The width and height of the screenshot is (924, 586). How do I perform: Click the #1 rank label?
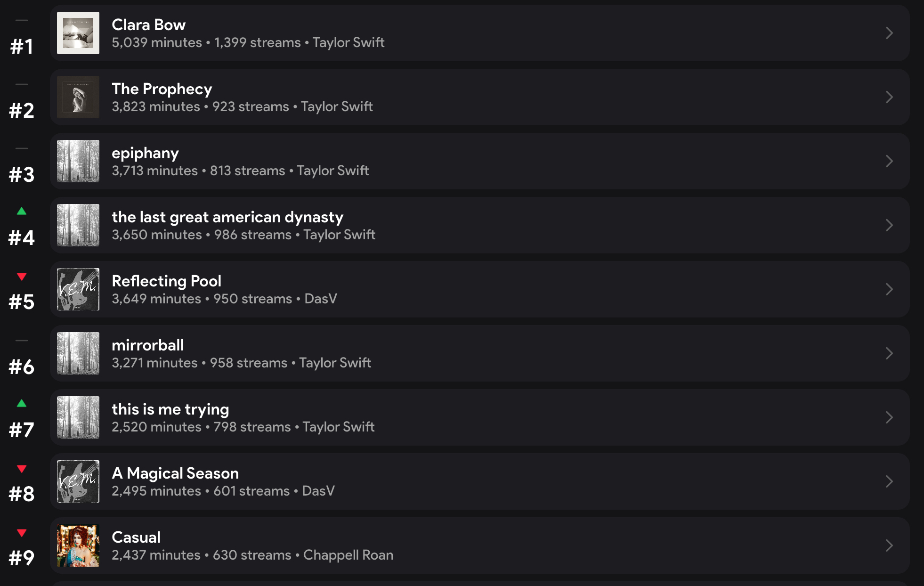click(22, 47)
